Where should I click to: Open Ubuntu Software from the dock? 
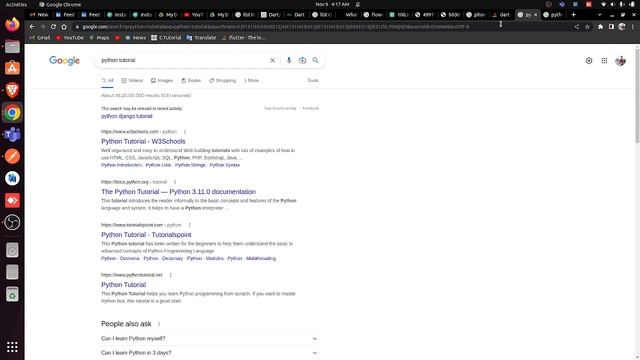12,68
